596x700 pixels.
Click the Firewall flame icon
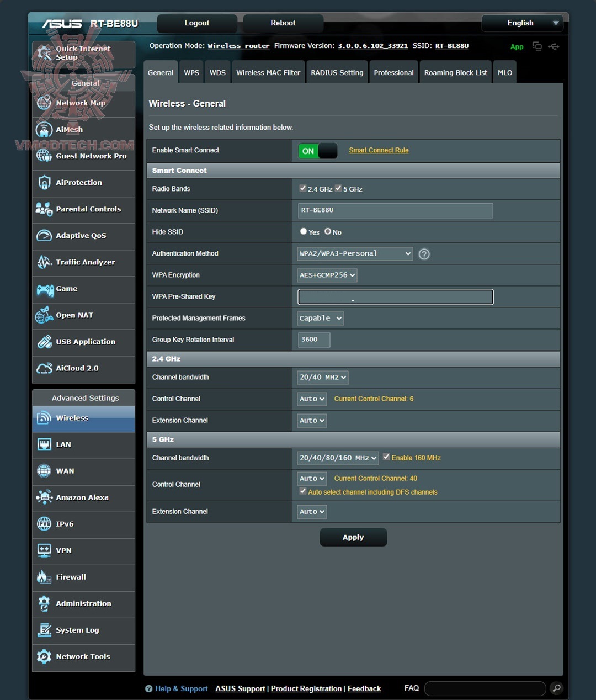tap(44, 577)
